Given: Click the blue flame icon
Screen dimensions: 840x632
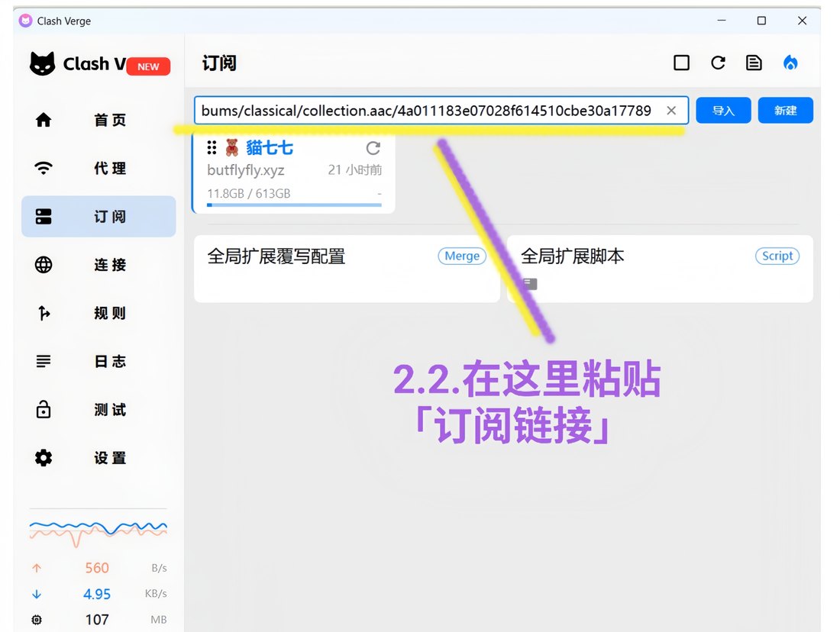Looking at the screenshot, I should pos(790,63).
